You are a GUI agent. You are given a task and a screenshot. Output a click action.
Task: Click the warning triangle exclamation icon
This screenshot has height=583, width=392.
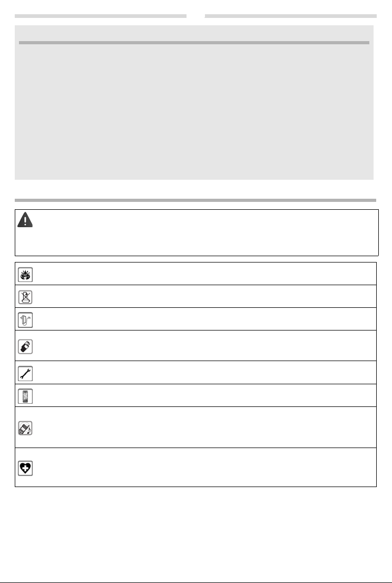(25, 220)
